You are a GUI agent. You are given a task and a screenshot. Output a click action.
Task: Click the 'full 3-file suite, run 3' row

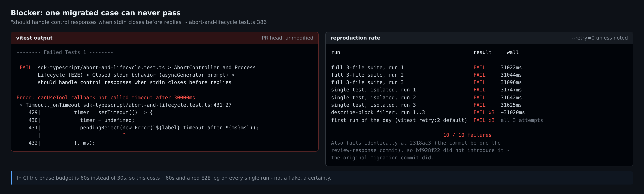pos(426,82)
